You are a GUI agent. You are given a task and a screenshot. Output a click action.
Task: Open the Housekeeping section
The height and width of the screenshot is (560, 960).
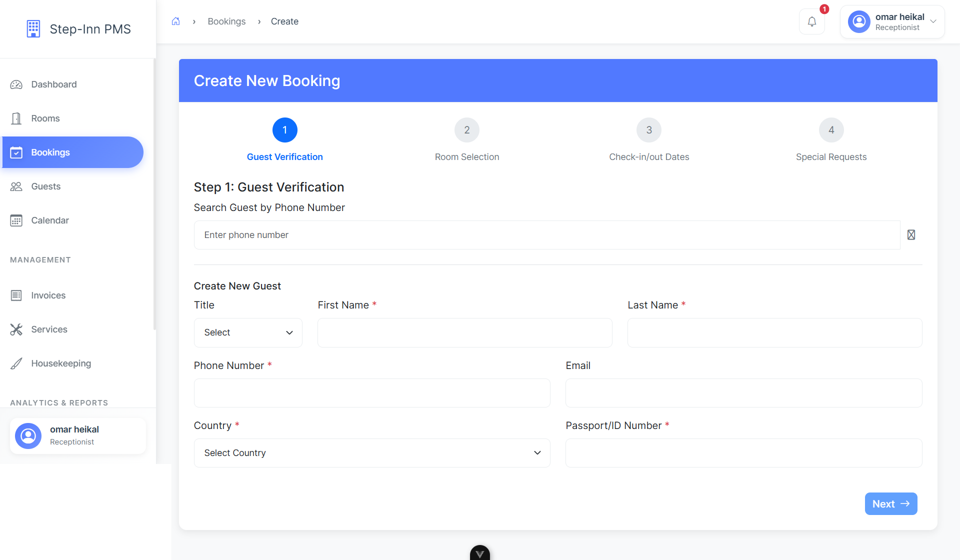tap(60, 363)
